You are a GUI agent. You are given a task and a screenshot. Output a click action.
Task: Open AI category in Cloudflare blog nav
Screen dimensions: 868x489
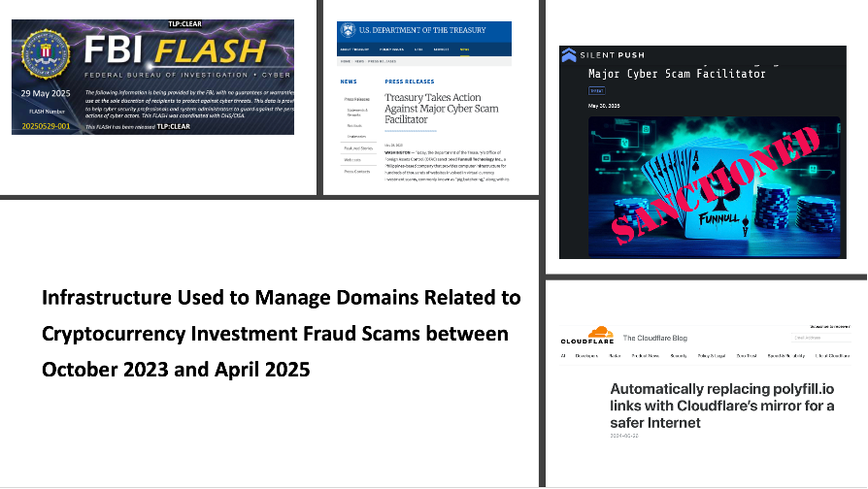tap(563, 356)
